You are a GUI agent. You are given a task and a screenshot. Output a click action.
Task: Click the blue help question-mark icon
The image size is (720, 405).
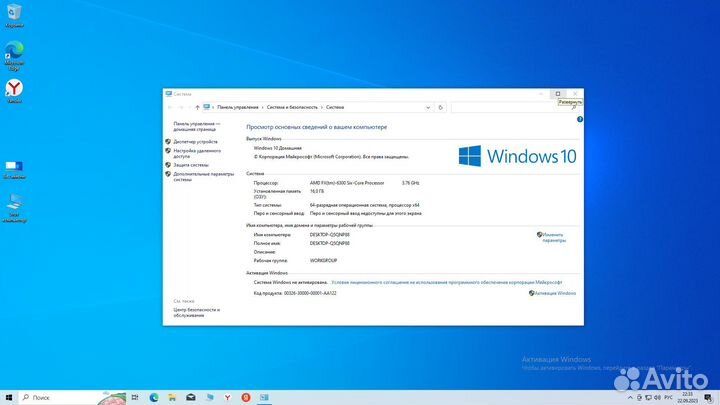pos(579,119)
